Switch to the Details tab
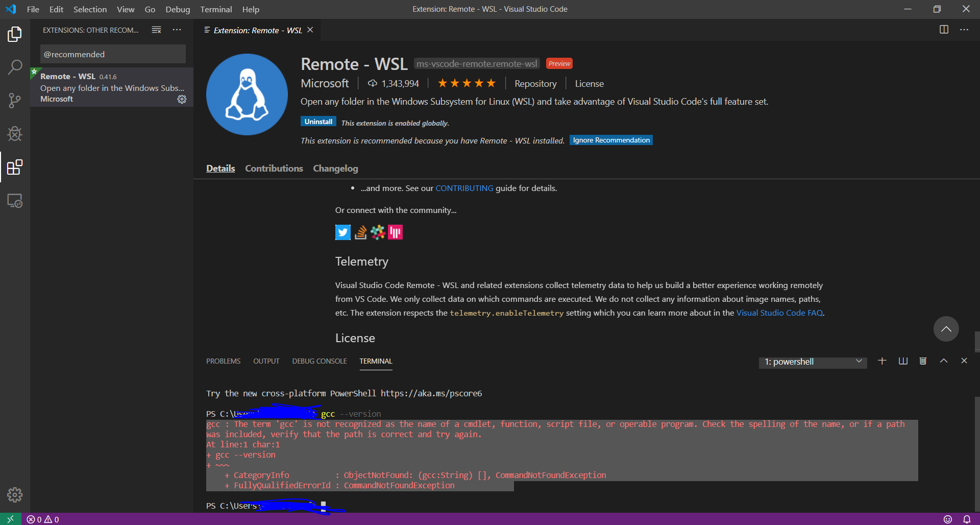Screen dimensions: 980x525 point(220,169)
